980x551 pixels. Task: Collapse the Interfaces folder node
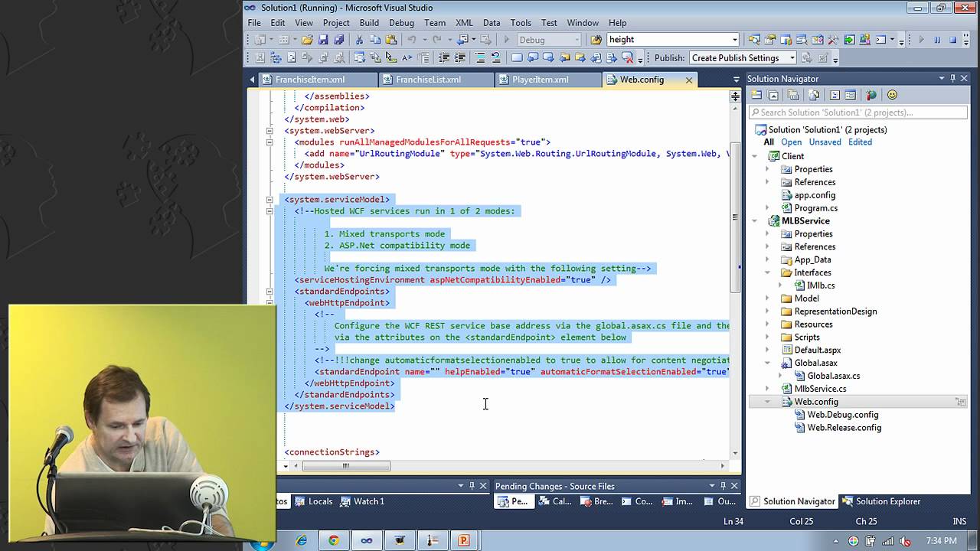click(767, 272)
